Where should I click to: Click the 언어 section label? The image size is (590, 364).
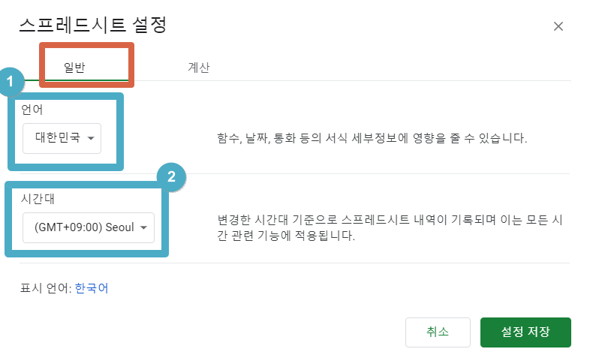(x=32, y=110)
